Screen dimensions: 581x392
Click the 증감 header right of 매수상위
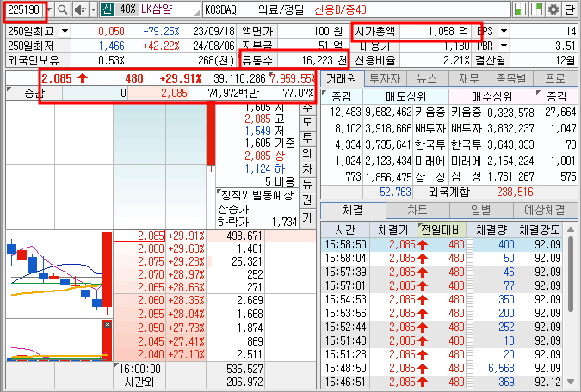[x=556, y=96]
